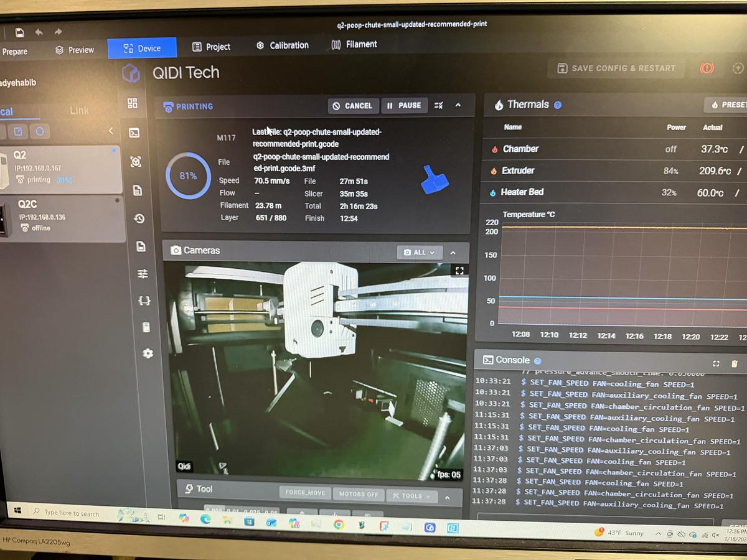
Task: Pause the current print
Action: (404, 106)
